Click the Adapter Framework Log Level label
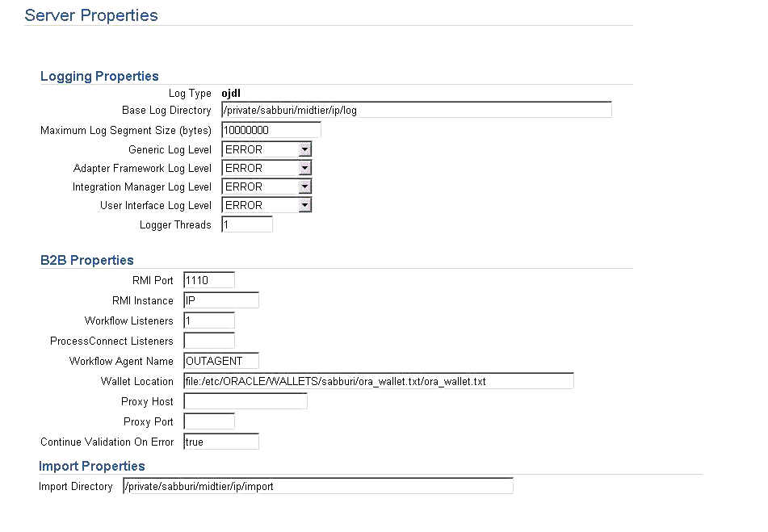This screenshot has width=768, height=532. click(142, 168)
